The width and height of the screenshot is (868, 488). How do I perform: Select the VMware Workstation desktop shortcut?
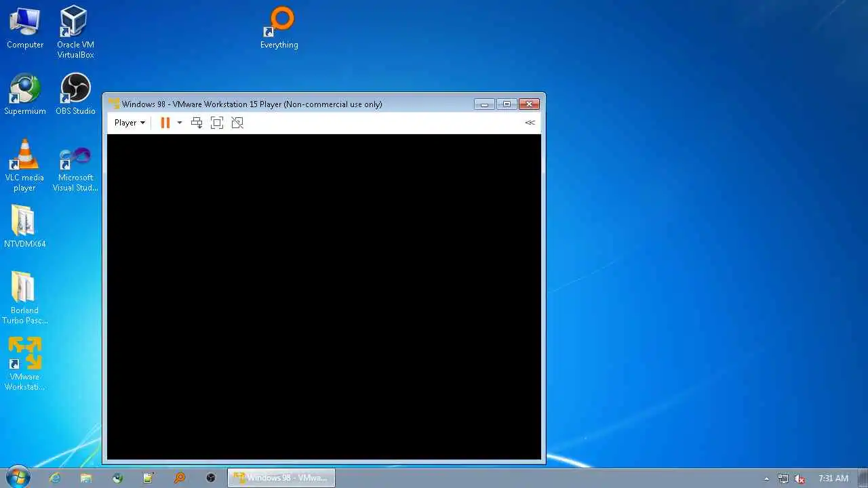pyautogui.click(x=25, y=365)
